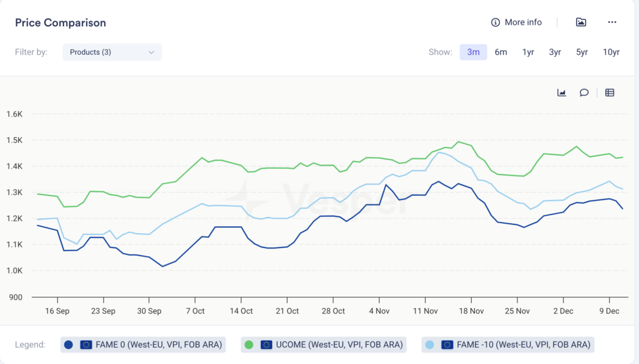Click the dark blue FAME 0 color dot
This screenshot has width=639, height=364.
click(x=69, y=344)
